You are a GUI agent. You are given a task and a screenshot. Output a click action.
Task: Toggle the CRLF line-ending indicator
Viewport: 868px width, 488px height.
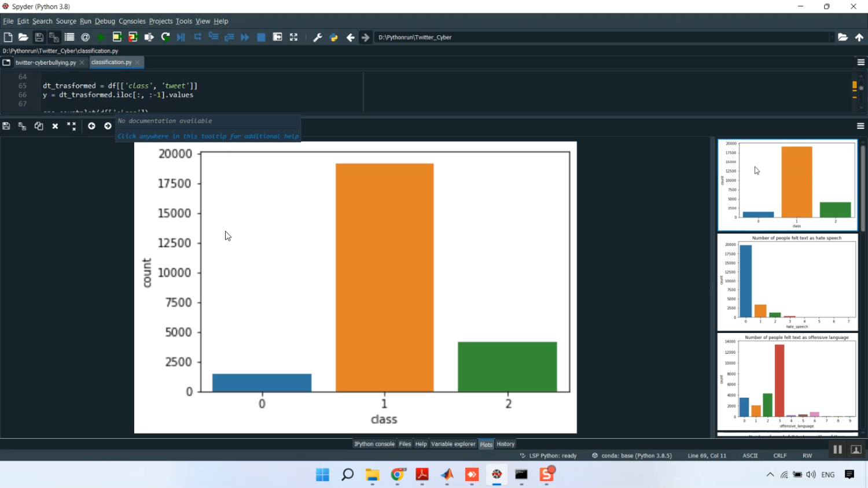point(779,456)
